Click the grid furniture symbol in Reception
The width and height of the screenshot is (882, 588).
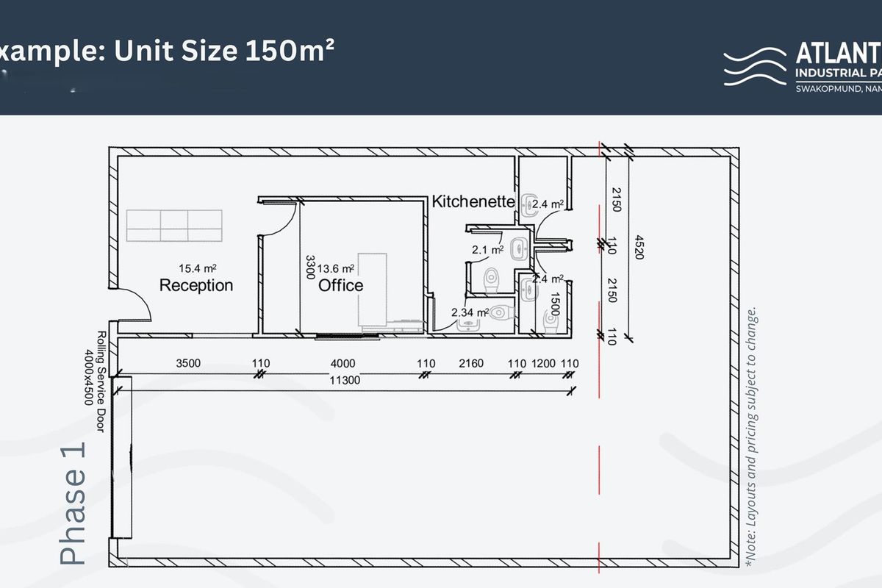[173, 226]
